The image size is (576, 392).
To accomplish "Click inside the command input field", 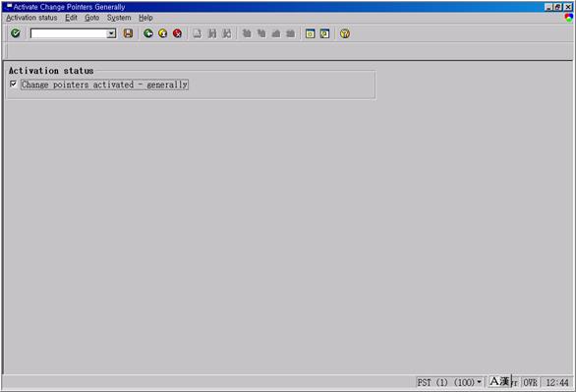I will (x=69, y=33).
